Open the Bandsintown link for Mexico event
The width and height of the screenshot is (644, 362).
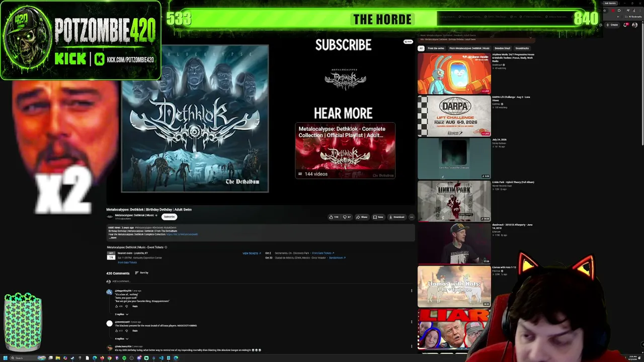pos(337,258)
